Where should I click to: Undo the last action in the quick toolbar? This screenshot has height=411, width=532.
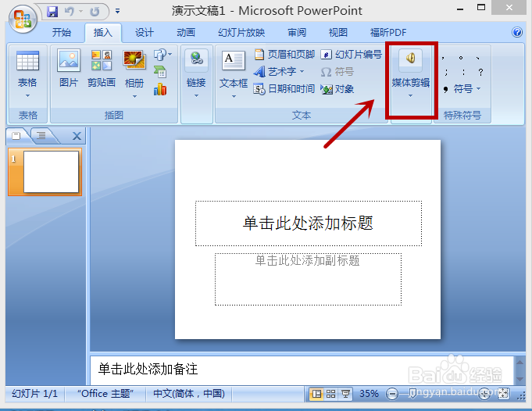point(70,12)
